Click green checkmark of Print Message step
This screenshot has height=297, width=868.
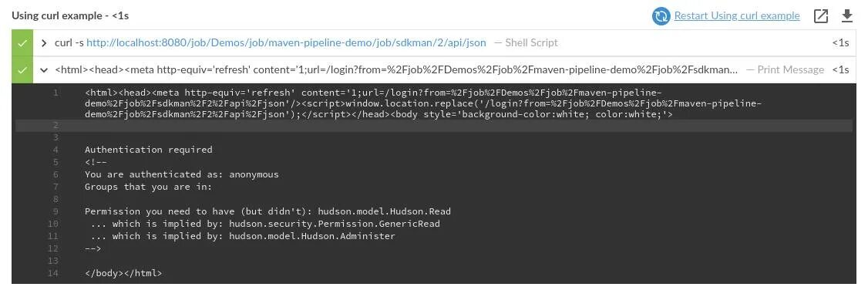coord(22,70)
